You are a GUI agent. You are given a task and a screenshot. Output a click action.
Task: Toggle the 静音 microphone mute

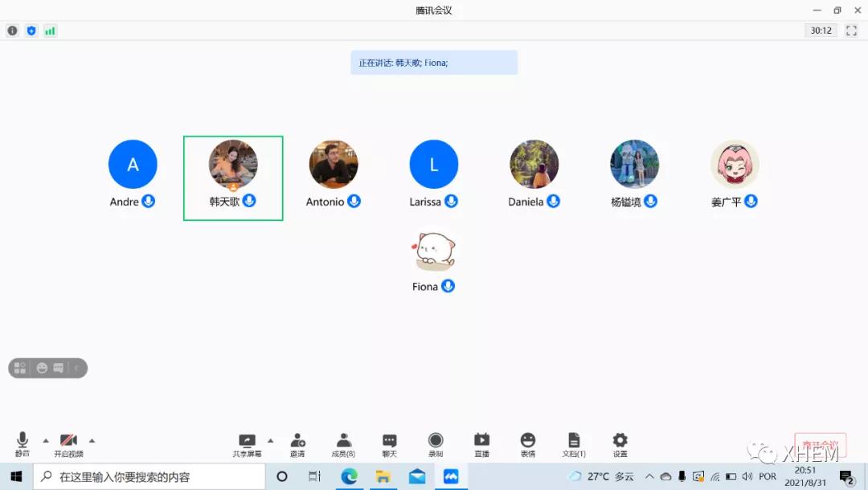pyautogui.click(x=23, y=444)
